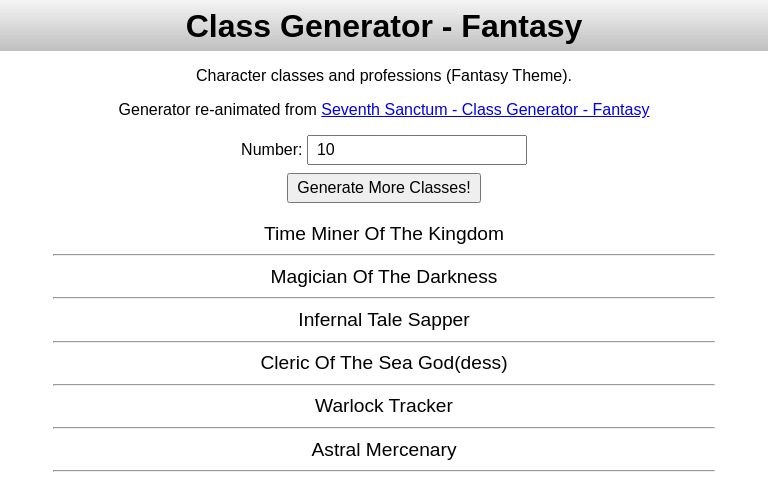
Task: Click the Number: label
Action: coord(271,150)
